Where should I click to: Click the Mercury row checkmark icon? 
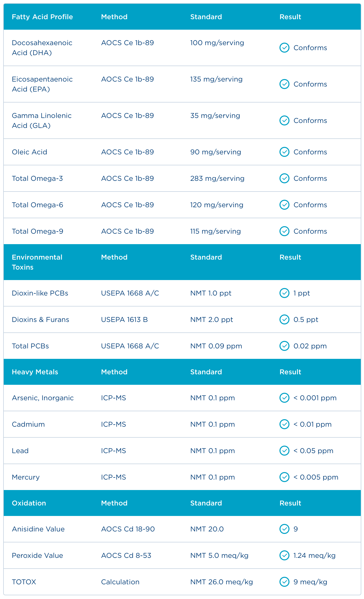[284, 477]
